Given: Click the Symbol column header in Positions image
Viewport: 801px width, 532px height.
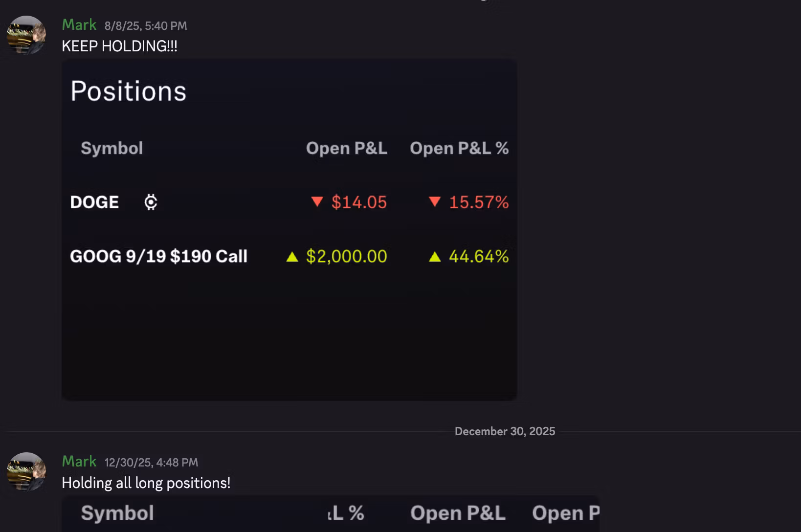Looking at the screenshot, I should (111, 148).
